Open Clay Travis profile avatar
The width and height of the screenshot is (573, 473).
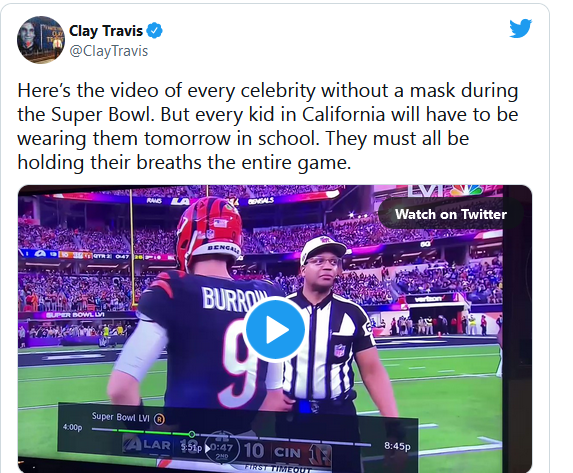(x=41, y=39)
